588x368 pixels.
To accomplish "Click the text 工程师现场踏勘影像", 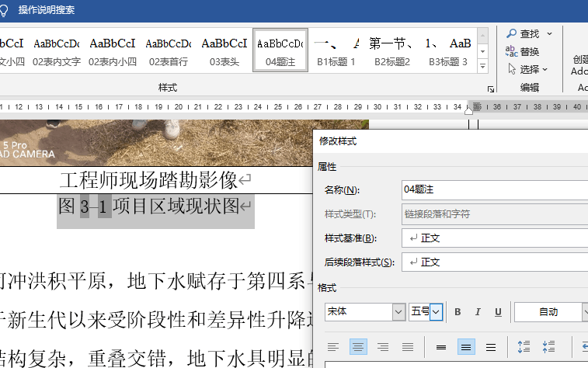I will (148, 180).
